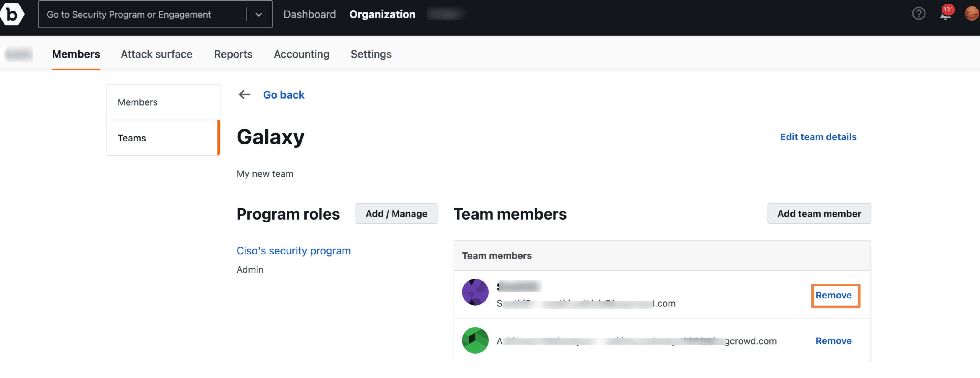Click the Ciso's security program link
The height and width of the screenshot is (378, 980).
pyautogui.click(x=293, y=250)
